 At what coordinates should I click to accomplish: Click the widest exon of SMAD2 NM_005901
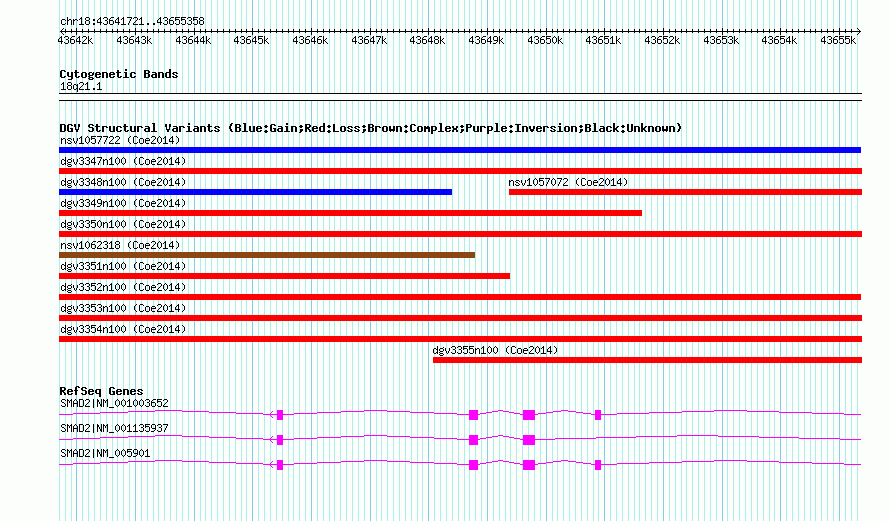pyautogui.click(x=529, y=465)
